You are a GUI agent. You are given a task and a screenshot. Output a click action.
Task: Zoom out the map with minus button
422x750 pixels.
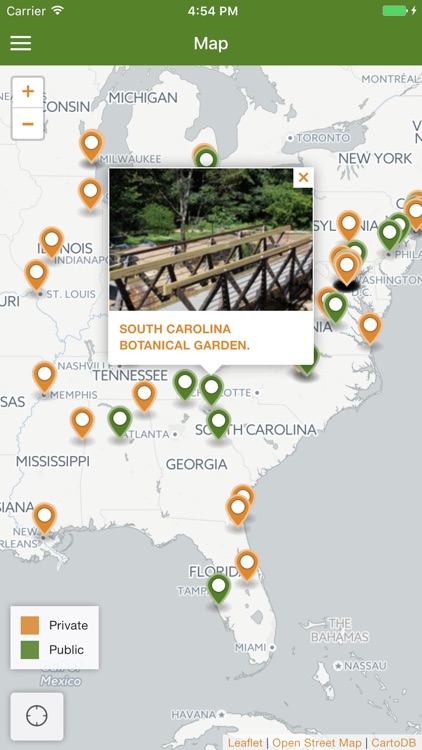[28, 124]
